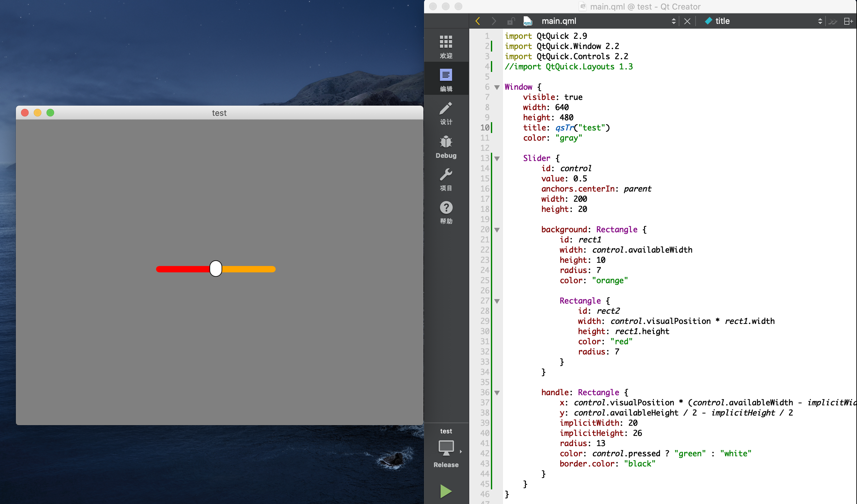The width and height of the screenshot is (857, 504).
Task: Click the forward navigation arrow button
Action: point(493,21)
